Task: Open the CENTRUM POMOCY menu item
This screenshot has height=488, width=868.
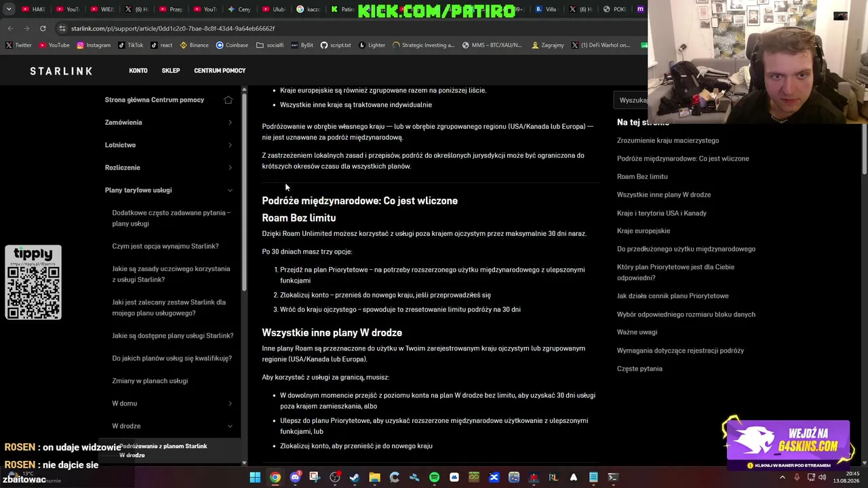Action: (220, 70)
